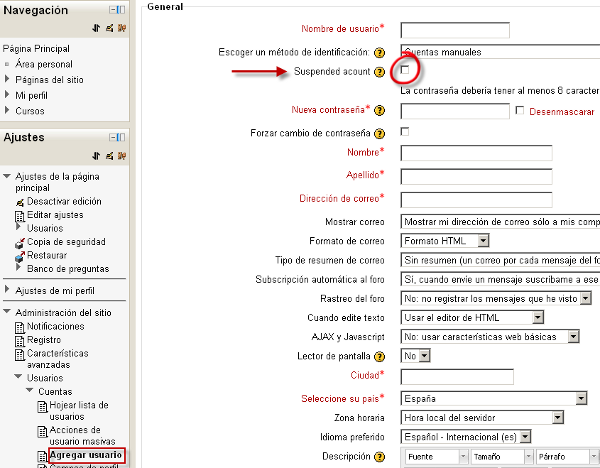Viewport: 600px width, 468px height.
Task: Tick the Desenmascarar password checkbox
Action: coord(520,110)
